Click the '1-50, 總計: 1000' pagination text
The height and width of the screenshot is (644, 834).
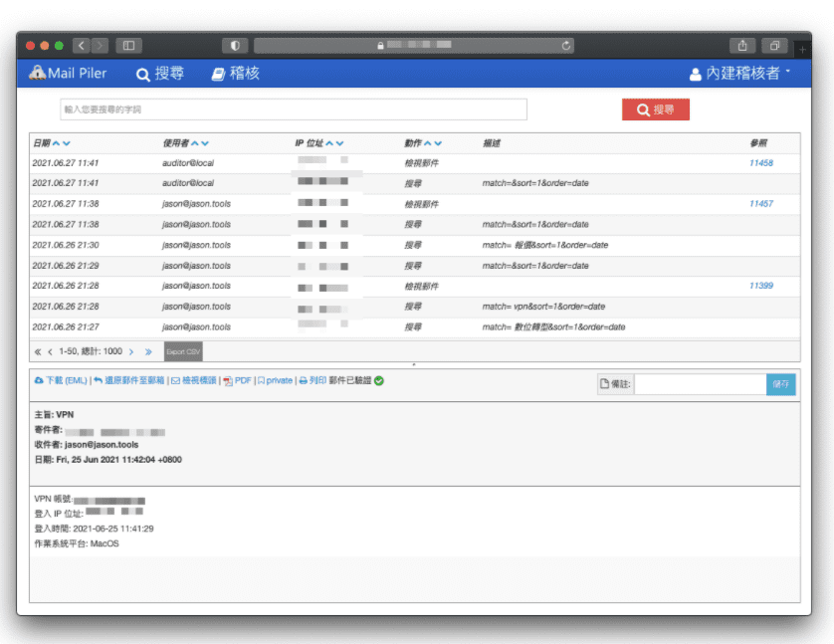click(91, 351)
